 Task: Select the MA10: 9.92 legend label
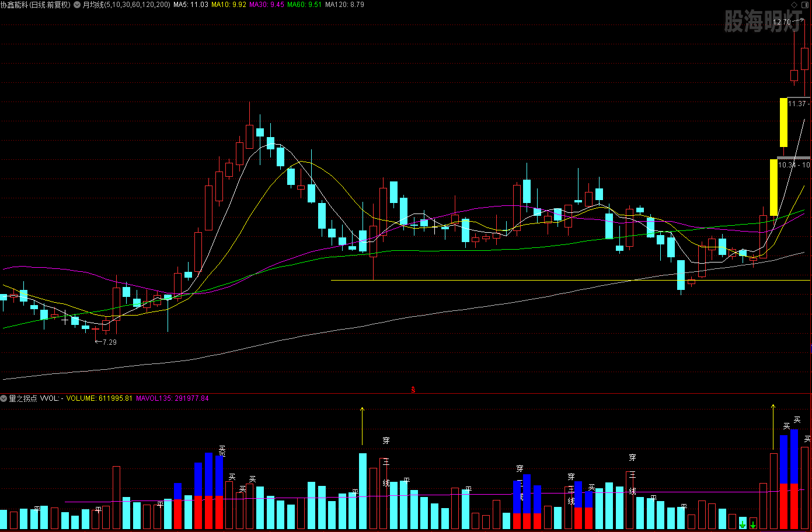(x=229, y=5)
